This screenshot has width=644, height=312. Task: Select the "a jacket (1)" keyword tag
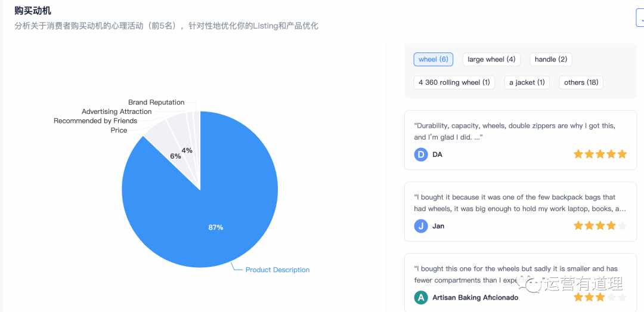pyautogui.click(x=527, y=83)
